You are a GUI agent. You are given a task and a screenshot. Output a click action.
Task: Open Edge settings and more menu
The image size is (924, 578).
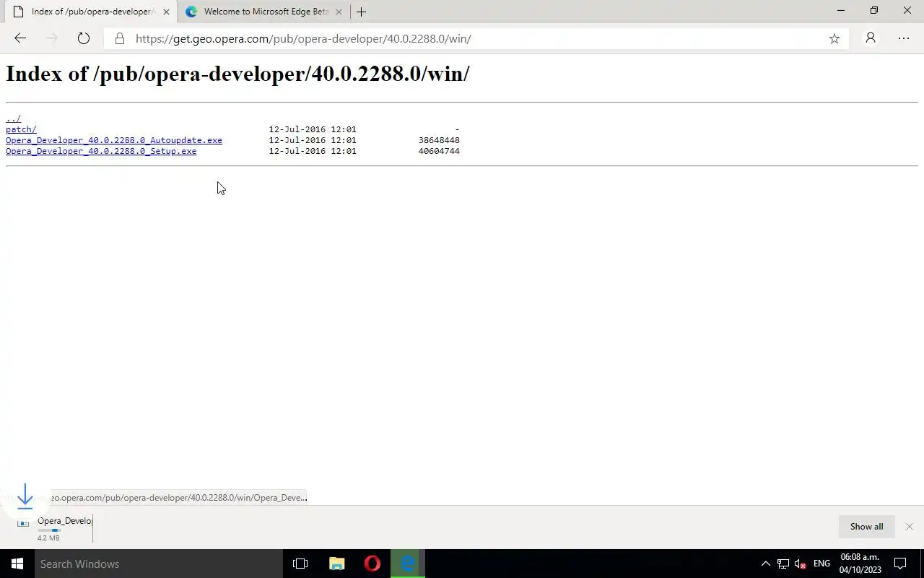(x=904, y=38)
